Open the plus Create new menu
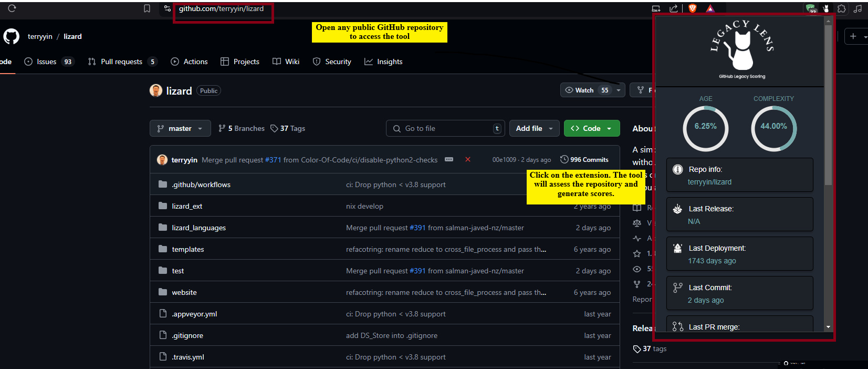The image size is (868, 369). click(856, 36)
